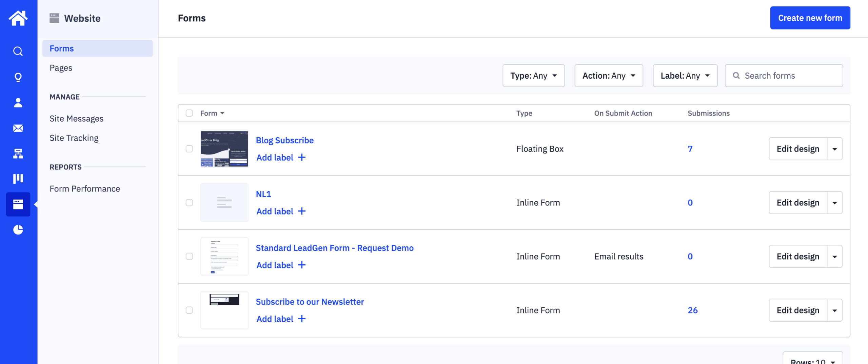The image size is (868, 364).
Task: Switch to the Pages section
Action: point(61,67)
